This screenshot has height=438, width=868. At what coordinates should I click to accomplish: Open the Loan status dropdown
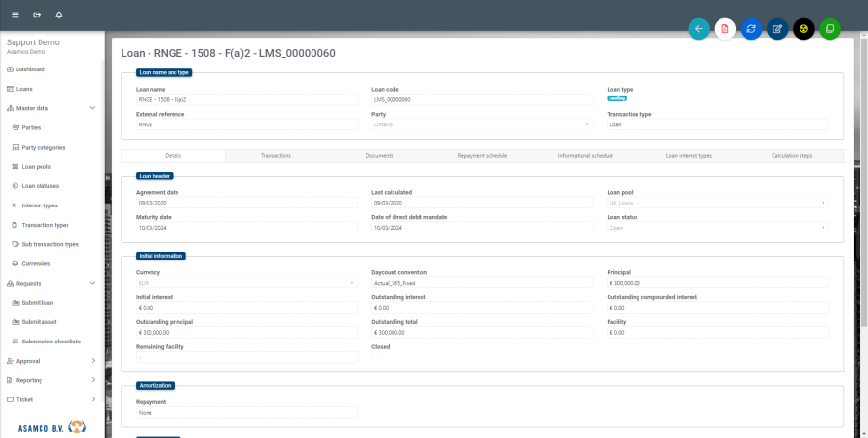(718, 228)
